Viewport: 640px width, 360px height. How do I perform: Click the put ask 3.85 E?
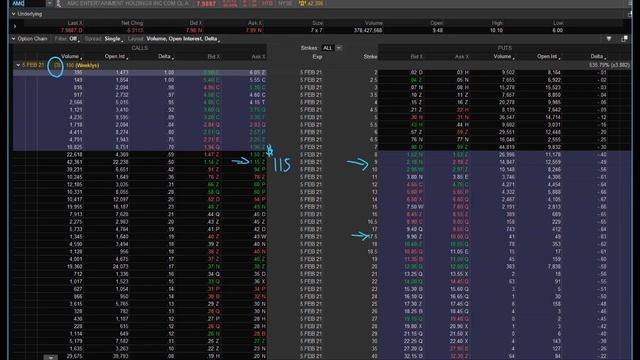(460, 177)
